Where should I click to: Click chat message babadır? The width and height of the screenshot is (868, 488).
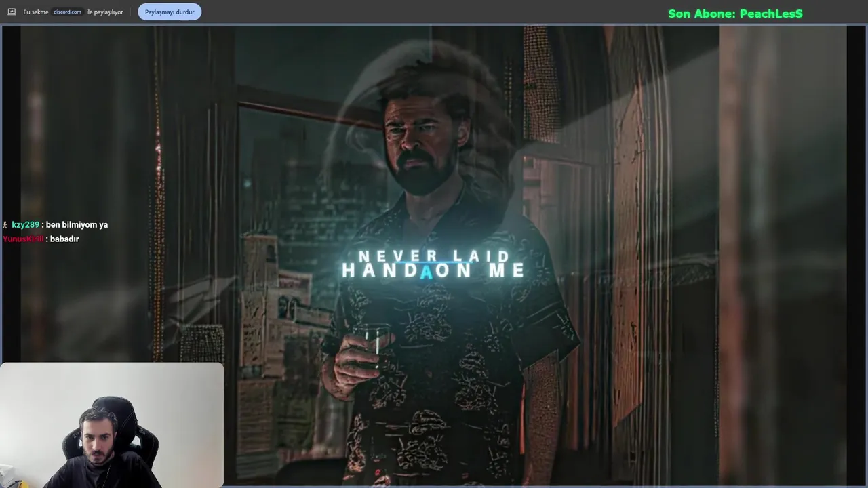point(64,239)
